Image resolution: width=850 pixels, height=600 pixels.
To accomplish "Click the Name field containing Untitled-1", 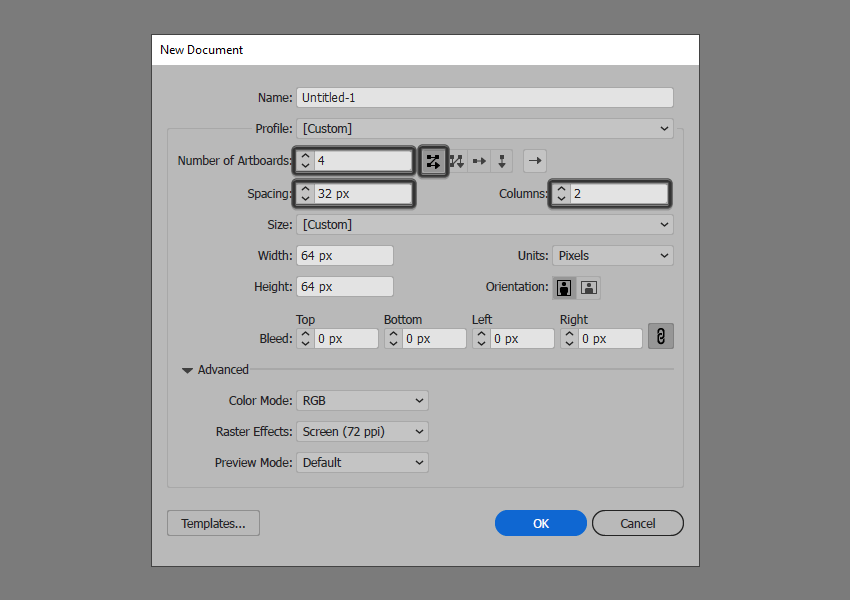I will (x=485, y=98).
